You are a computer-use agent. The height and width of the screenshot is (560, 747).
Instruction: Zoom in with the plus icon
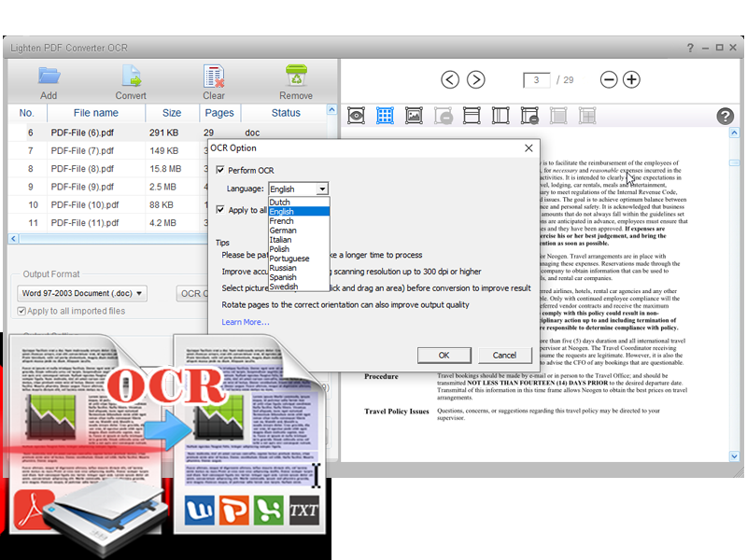[x=632, y=79]
